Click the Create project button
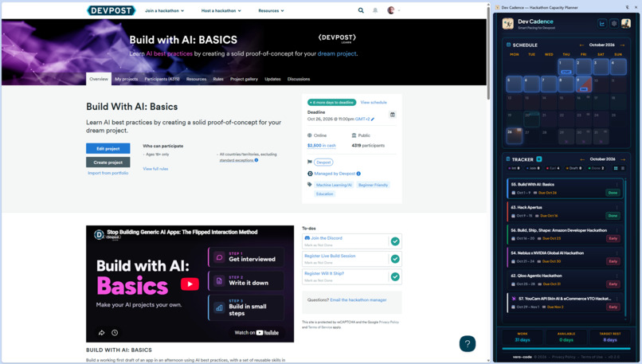Screen dimensions: 642x364 tap(108, 162)
